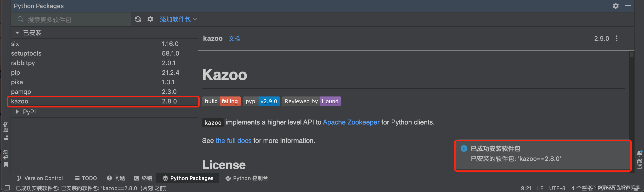The width and height of the screenshot is (644, 192).
Task: Click the installed package notification popup
Action: [x=543, y=156]
